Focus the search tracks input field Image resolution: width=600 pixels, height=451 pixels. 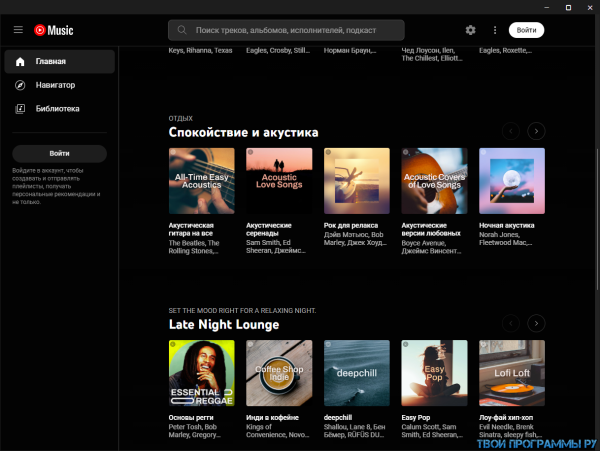pyautogui.click(x=286, y=30)
